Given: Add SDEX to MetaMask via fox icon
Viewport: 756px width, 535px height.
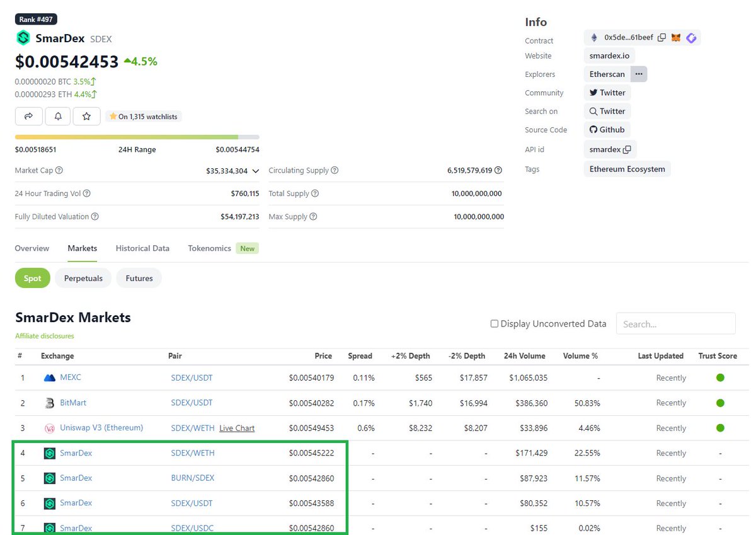Looking at the screenshot, I should pyautogui.click(x=675, y=37).
